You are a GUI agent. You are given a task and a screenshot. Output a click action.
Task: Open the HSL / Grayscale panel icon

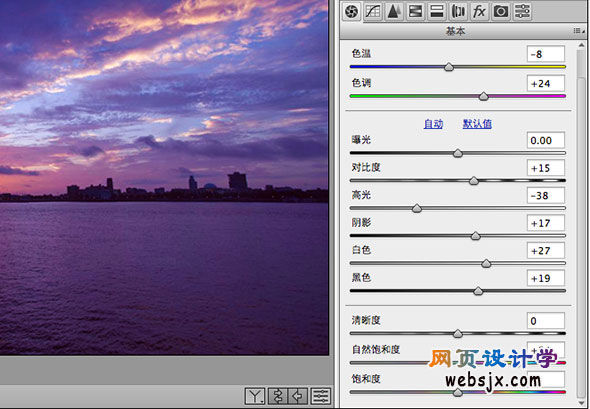[x=415, y=12]
